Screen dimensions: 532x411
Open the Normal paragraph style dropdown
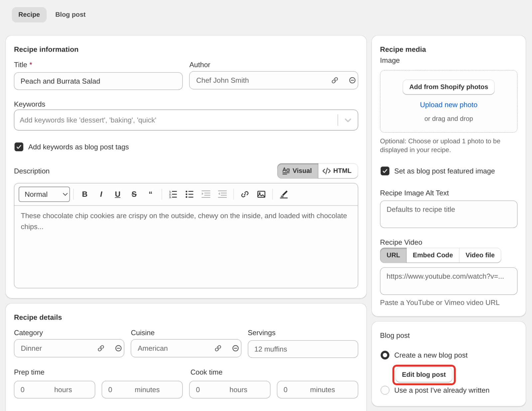[44, 194]
